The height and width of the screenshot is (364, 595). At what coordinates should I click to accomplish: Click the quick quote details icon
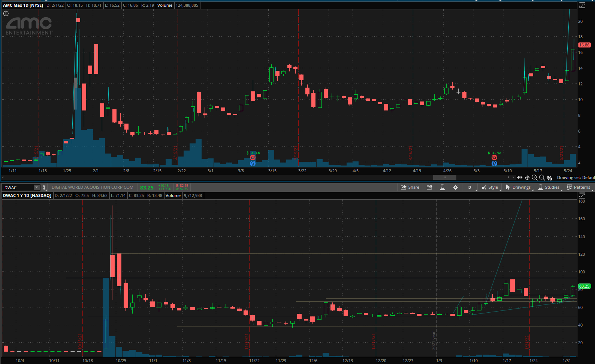429,187
